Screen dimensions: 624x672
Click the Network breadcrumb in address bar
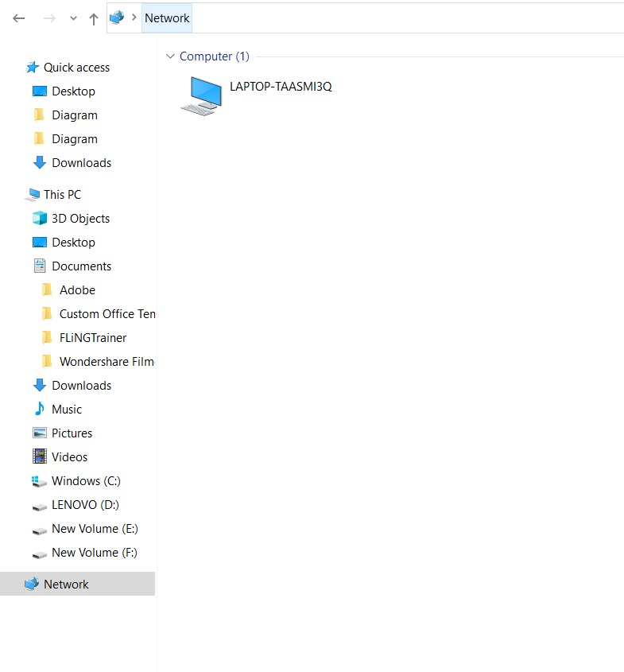click(167, 17)
